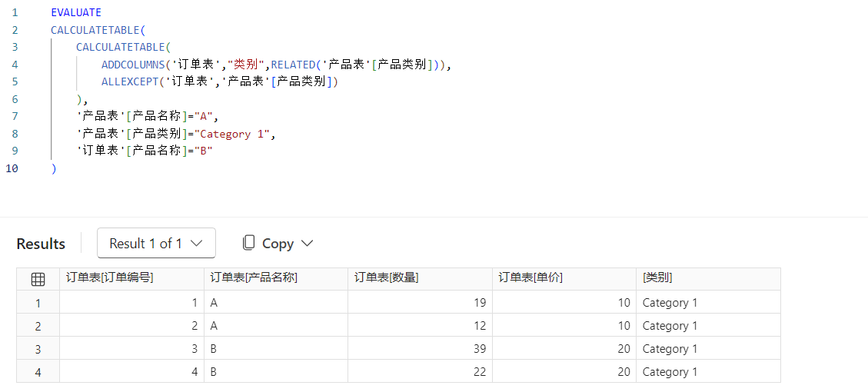Click the RELATED function on line 4
Screen dimensions: 868x392
click(293, 65)
